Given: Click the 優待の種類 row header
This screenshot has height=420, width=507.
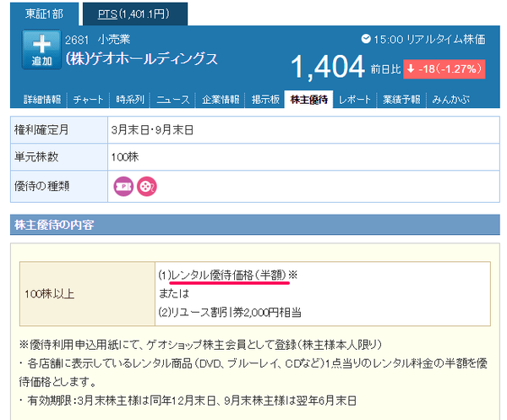Looking at the screenshot, I should (x=59, y=187).
